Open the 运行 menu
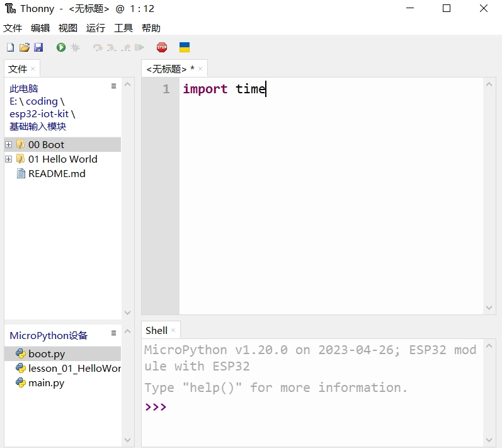Image resolution: width=502 pixels, height=448 pixels. click(x=96, y=28)
